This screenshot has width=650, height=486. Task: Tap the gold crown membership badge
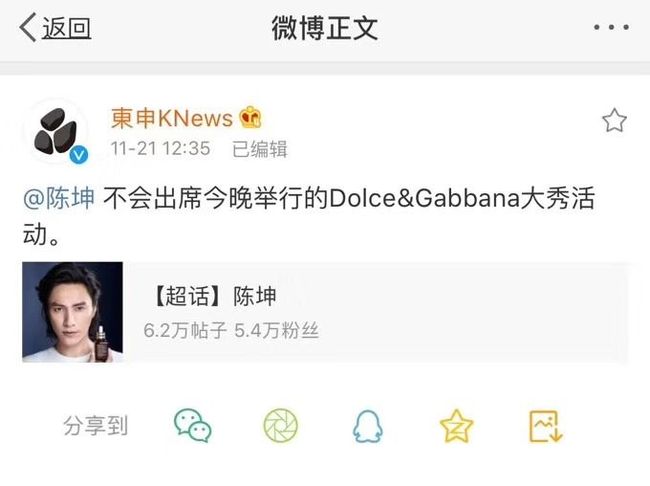point(250,117)
